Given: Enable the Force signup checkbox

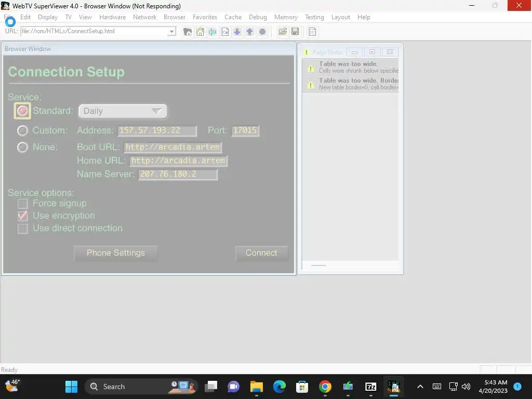Looking at the screenshot, I should [x=23, y=204].
